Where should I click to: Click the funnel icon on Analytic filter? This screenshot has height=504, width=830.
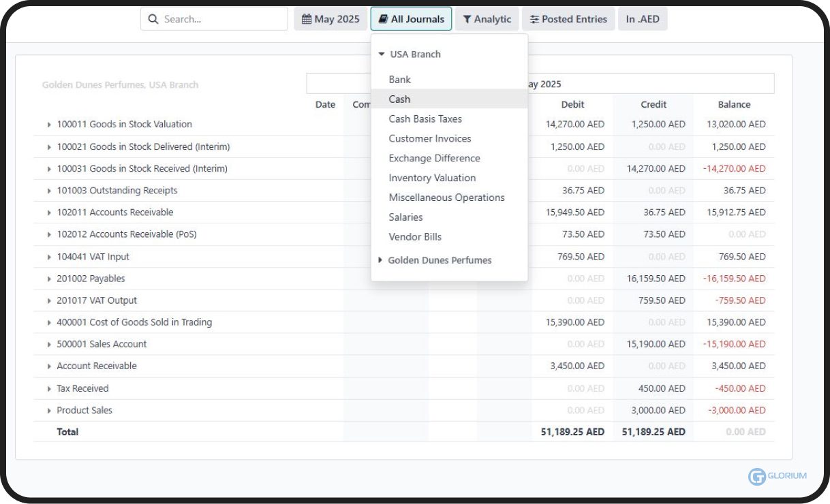coord(467,19)
